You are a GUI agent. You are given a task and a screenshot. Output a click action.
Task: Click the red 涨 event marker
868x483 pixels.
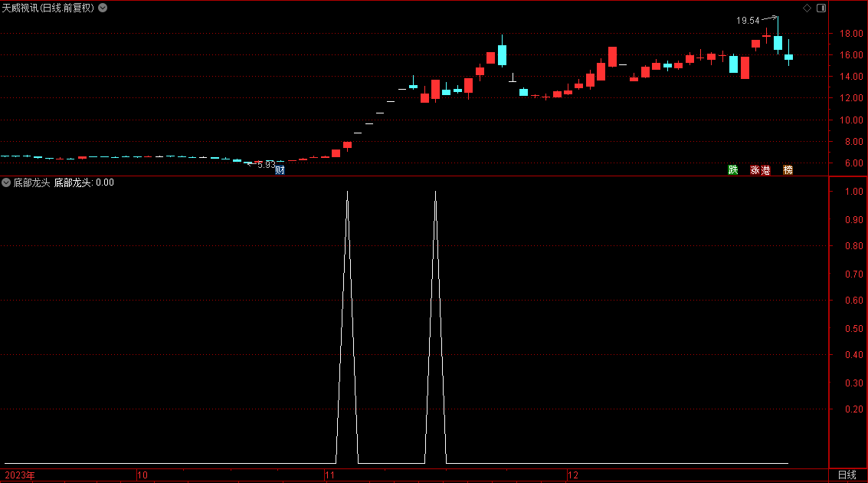[x=755, y=170]
